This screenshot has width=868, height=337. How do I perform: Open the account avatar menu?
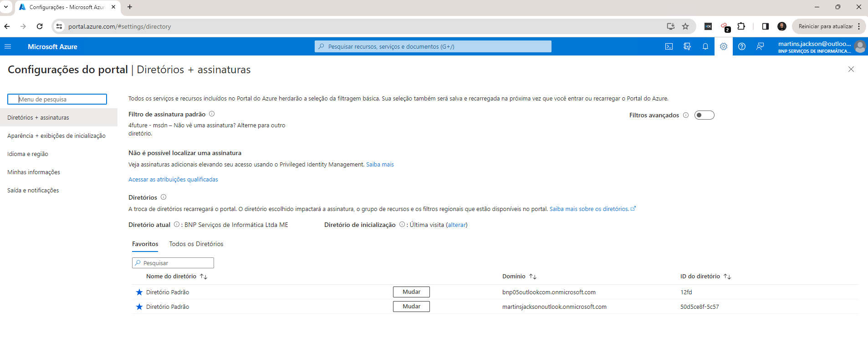pyautogui.click(x=860, y=46)
